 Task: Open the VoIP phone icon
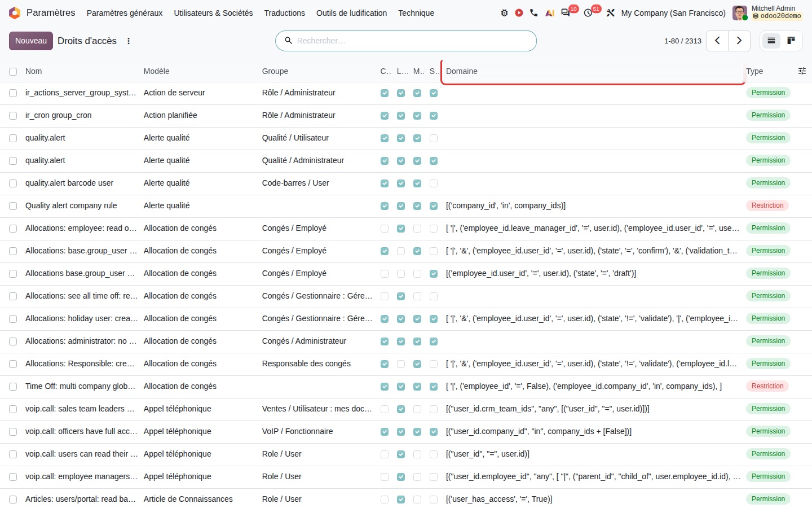(534, 13)
